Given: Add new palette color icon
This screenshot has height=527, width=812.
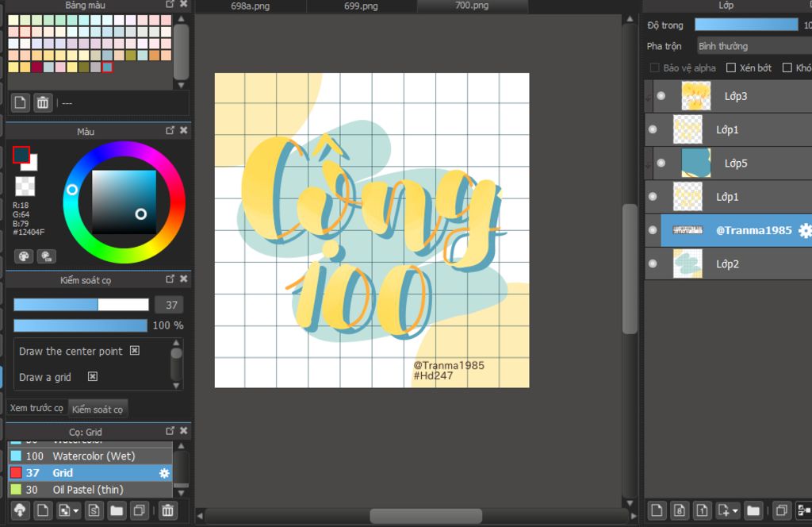Looking at the screenshot, I should [20, 102].
